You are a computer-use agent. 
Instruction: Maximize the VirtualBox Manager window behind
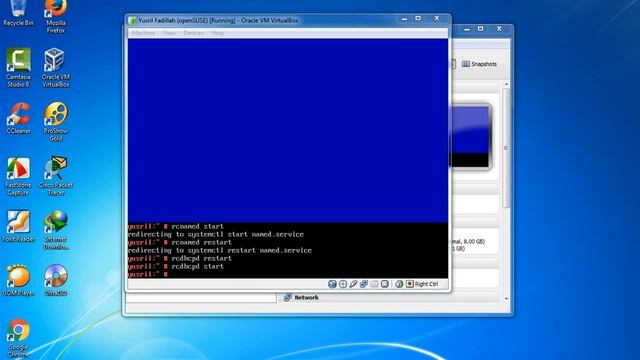tap(481, 29)
